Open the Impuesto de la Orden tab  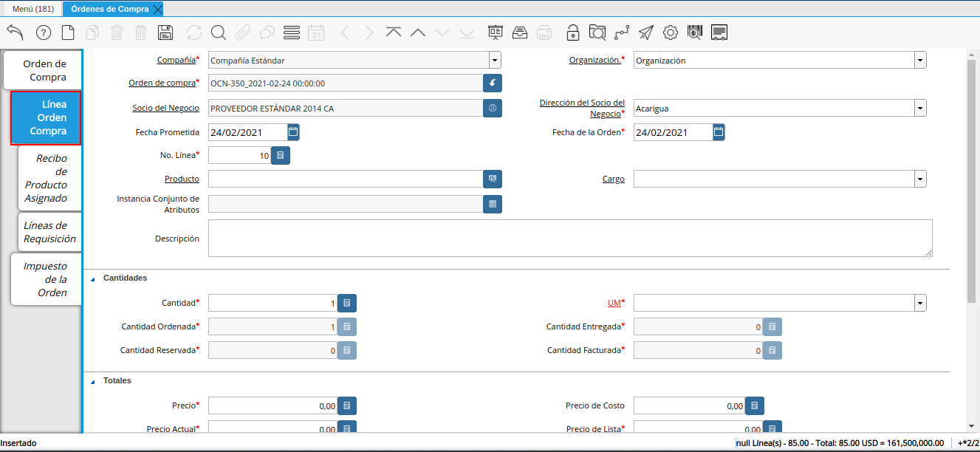click(46, 279)
